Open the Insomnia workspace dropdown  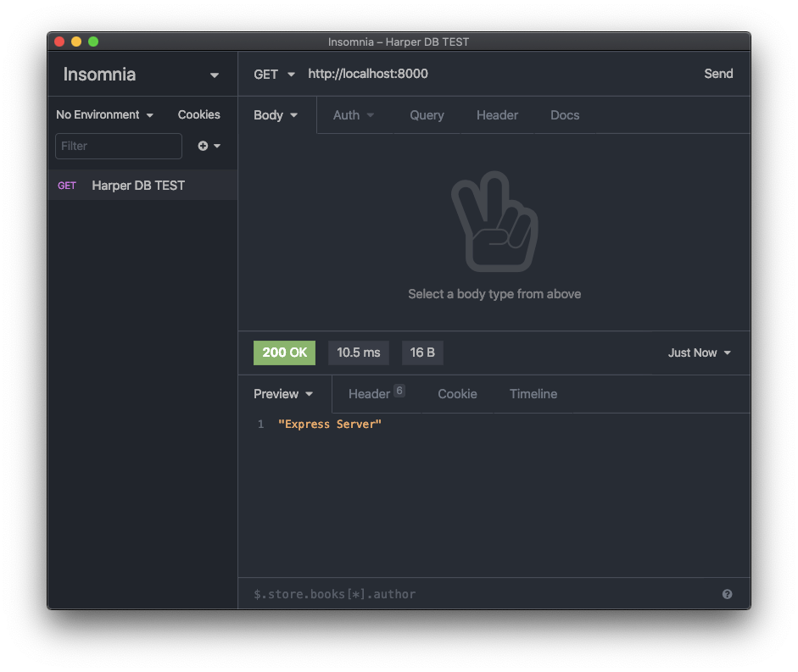[142, 75]
